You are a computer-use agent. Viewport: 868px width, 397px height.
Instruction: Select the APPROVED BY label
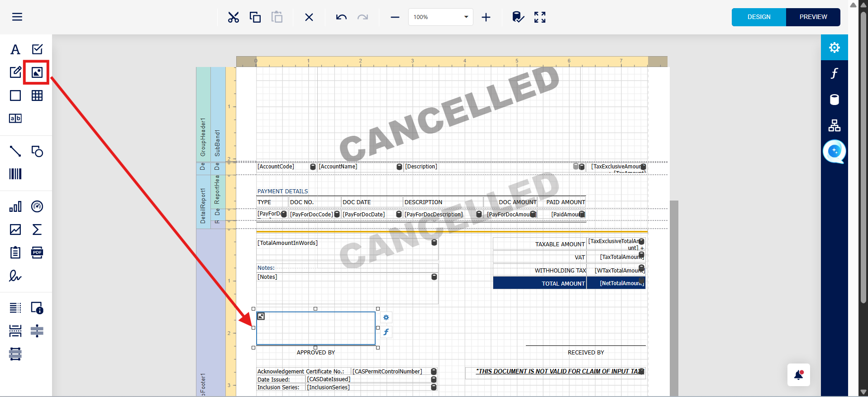pos(316,353)
